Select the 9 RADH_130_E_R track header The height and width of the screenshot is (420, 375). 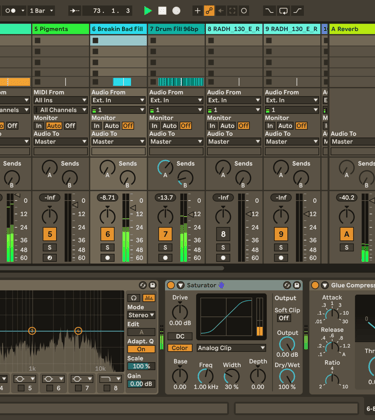[292, 29]
